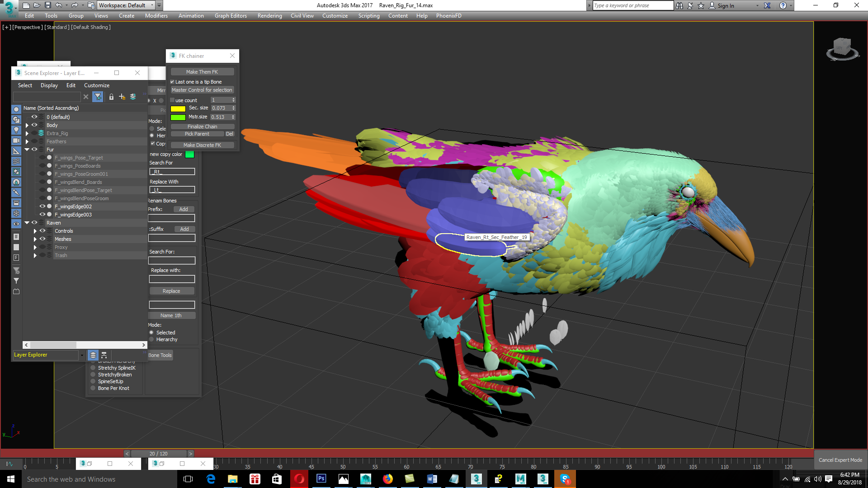The image size is (868, 488).
Task: Select the Hierarchy mode radio button
Action: (x=152, y=339)
